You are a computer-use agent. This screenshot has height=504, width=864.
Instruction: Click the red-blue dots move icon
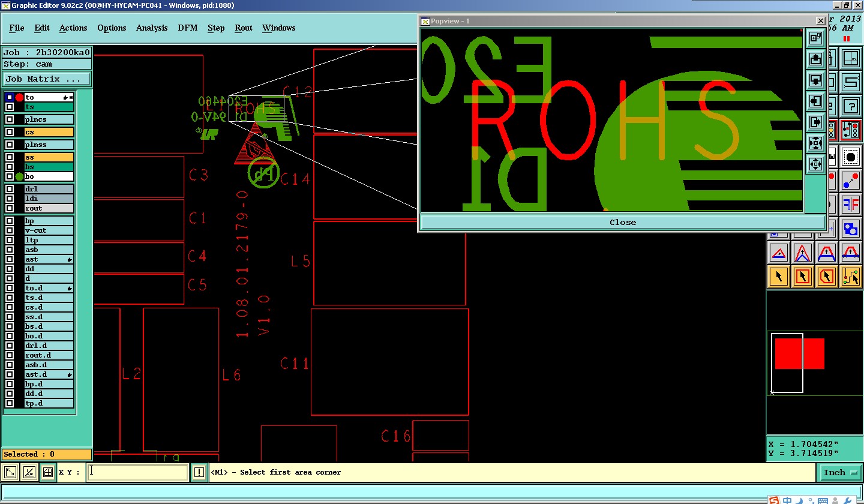pos(851,180)
